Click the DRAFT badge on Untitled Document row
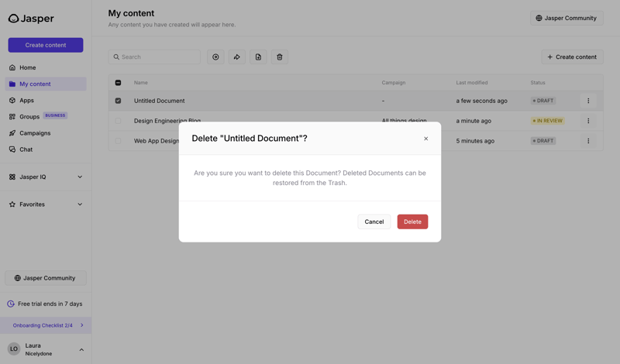Image resolution: width=620 pixels, height=364 pixels. (543, 101)
